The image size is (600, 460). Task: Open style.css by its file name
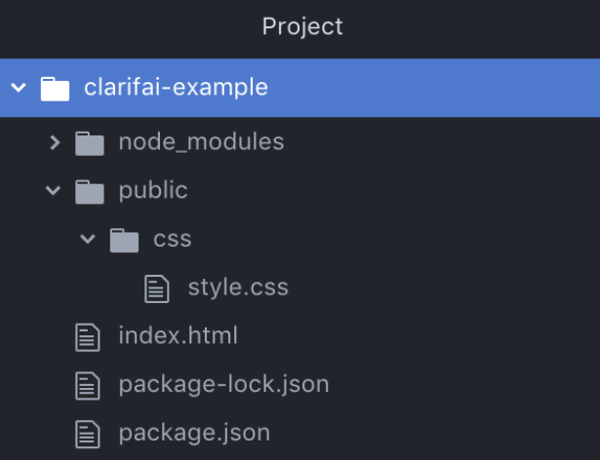click(238, 288)
